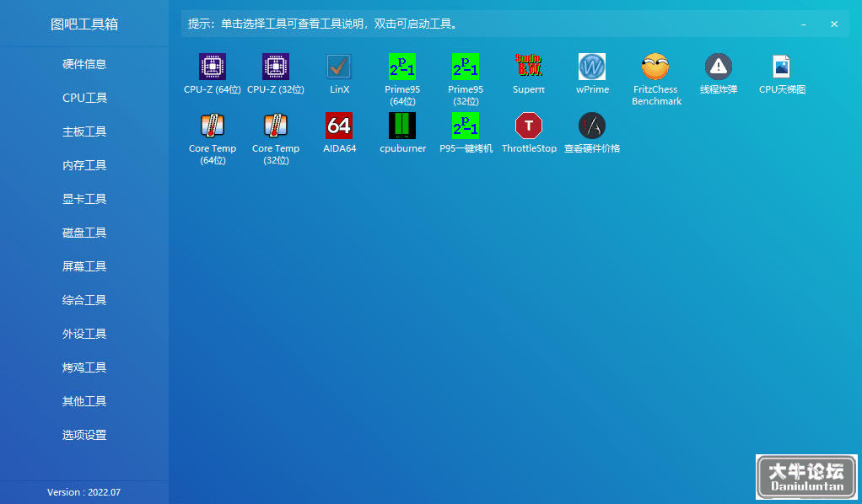862x504 pixels.
Task: Select the CPU-Z (64位) tool icon
Action: coord(213,67)
